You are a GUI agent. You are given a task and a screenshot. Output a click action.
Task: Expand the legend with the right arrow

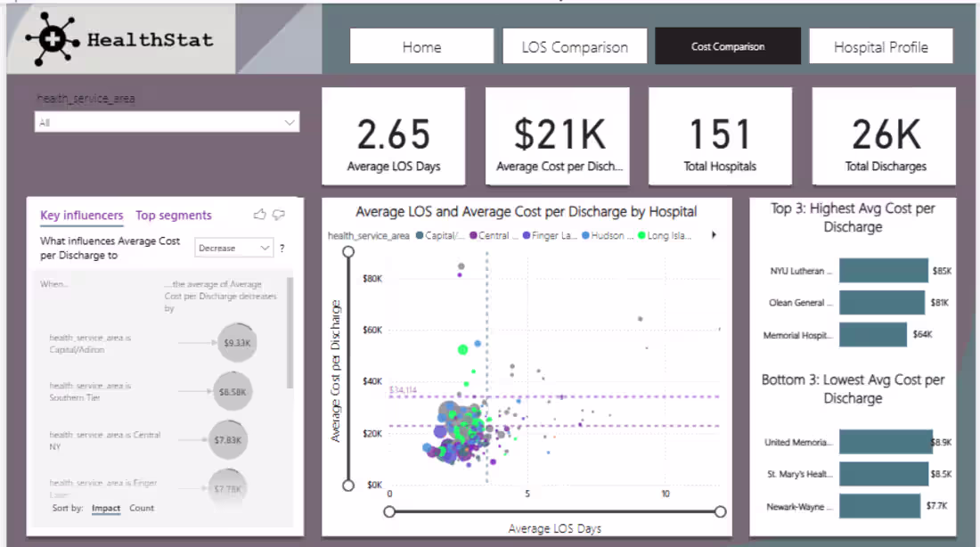715,234
